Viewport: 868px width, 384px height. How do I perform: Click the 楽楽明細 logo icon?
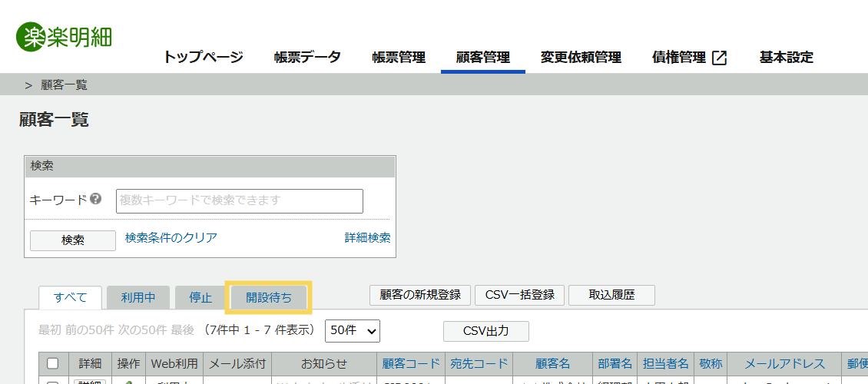point(31,37)
